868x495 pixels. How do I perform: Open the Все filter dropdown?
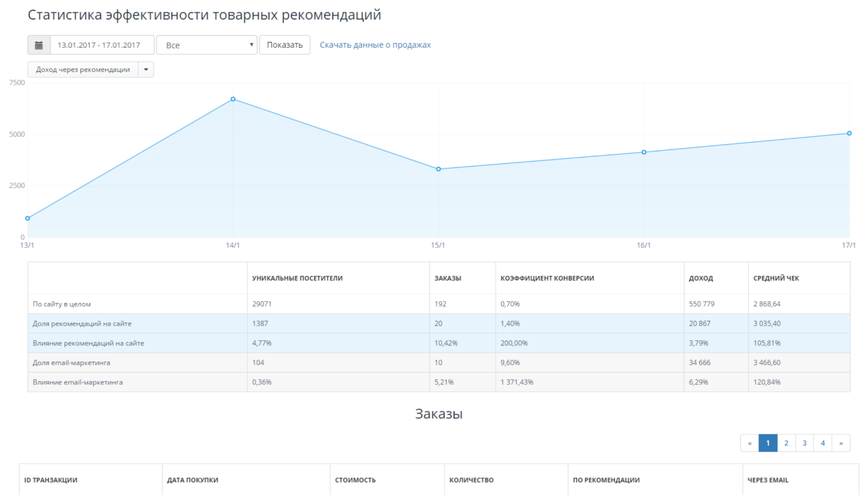pos(206,44)
